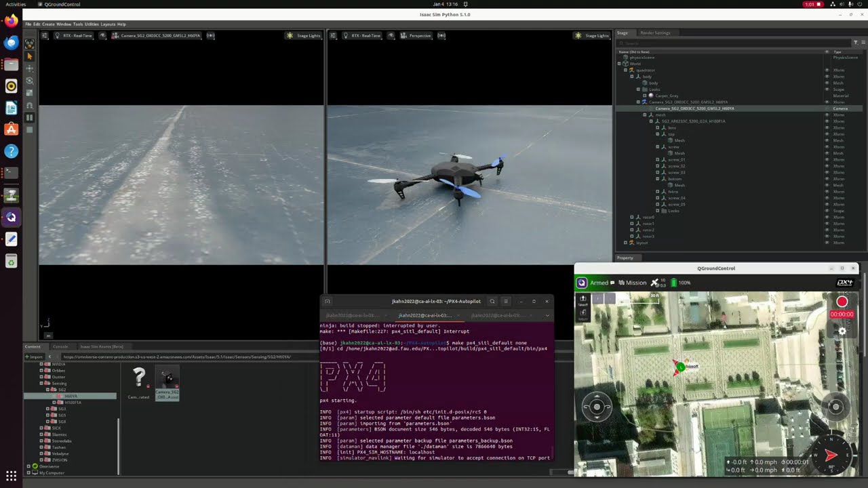Open left viewport settings sliders icon

click(45, 35)
